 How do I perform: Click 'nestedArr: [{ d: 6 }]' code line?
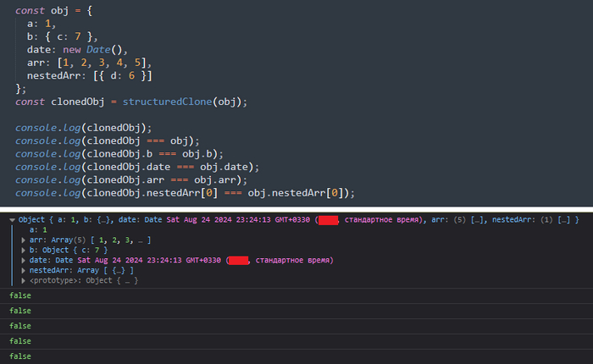pos(89,75)
